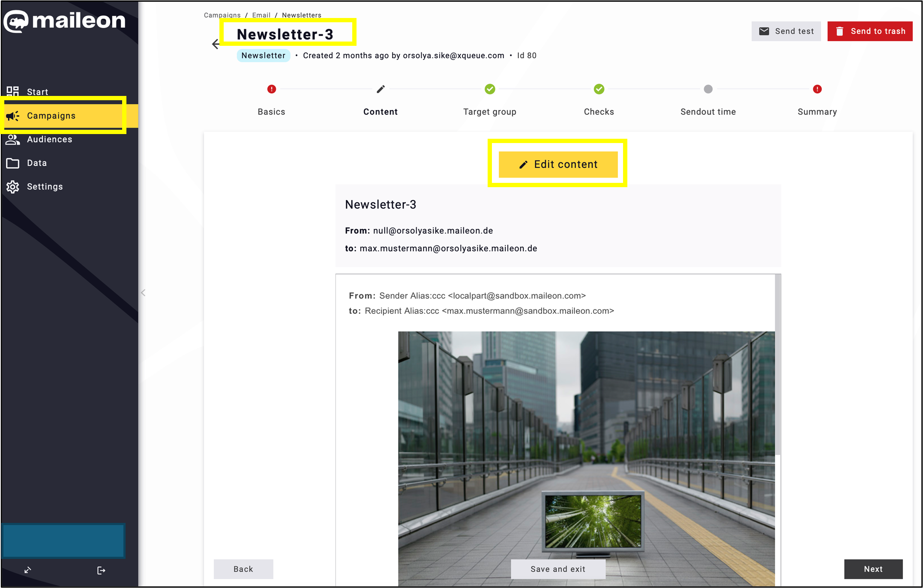Screen dimensions: 923x588
Task: Click the Send test button
Action: click(x=786, y=31)
